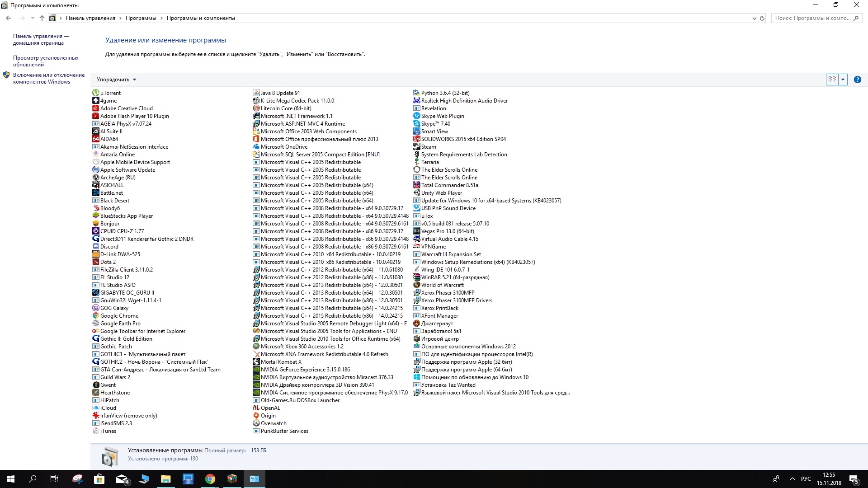868x488 pixels.
Task: Select the Discord icon
Action: point(96,247)
